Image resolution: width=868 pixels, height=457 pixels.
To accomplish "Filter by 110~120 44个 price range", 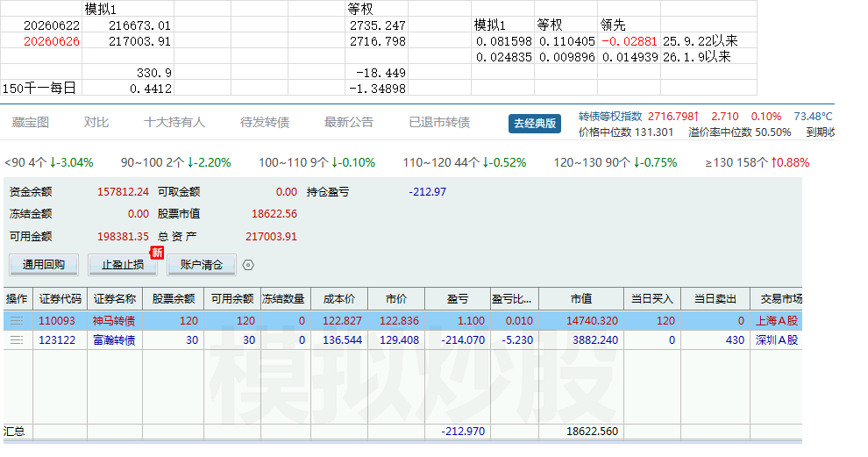I will pos(465,163).
